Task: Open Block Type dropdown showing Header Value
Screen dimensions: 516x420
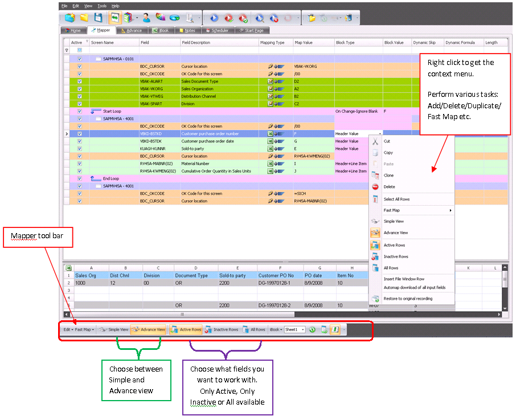Action: [379, 134]
